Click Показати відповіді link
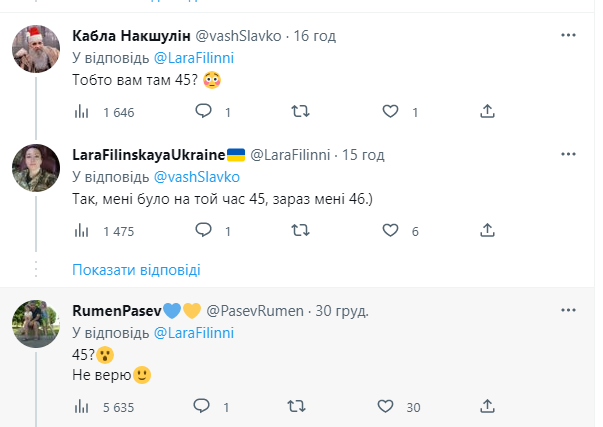 click(x=137, y=270)
